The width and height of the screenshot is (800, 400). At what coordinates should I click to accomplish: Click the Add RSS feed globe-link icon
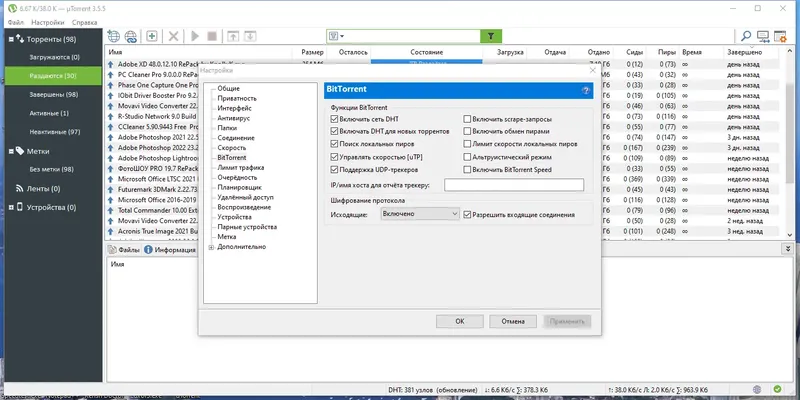click(x=131, y=36)
